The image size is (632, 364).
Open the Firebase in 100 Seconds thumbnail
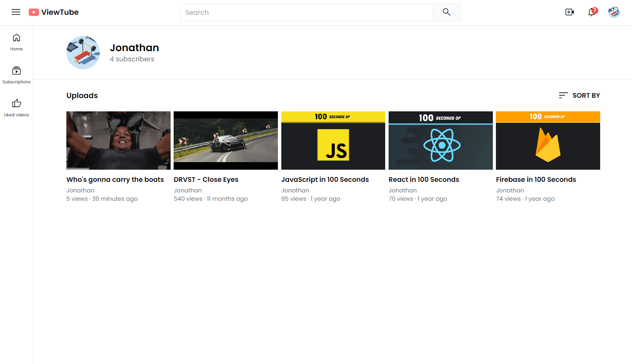[x=548, y=141]
